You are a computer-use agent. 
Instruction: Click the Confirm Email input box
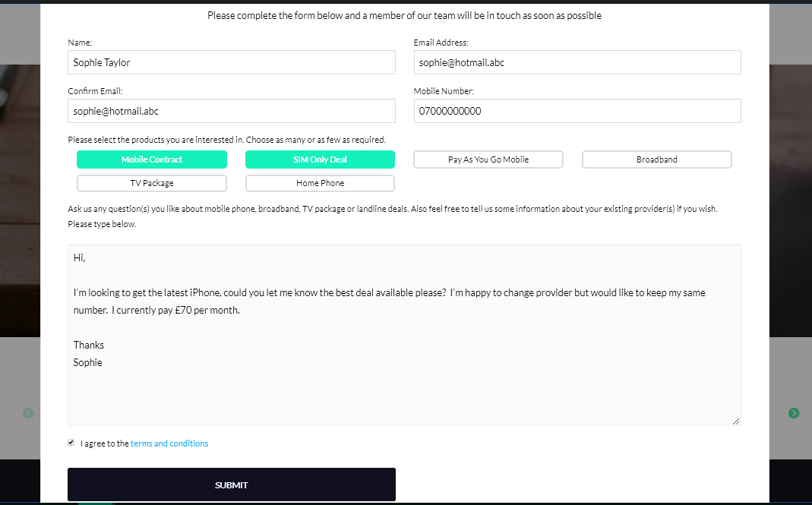232,111
